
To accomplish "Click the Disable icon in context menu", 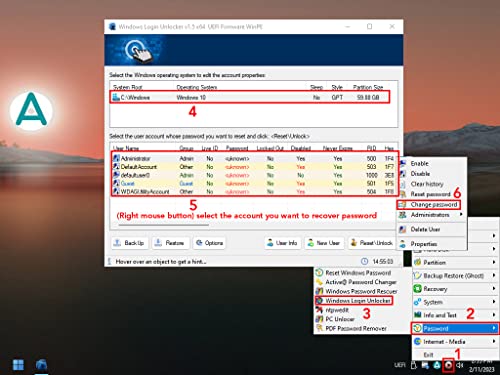I will (x=403, y=174).
